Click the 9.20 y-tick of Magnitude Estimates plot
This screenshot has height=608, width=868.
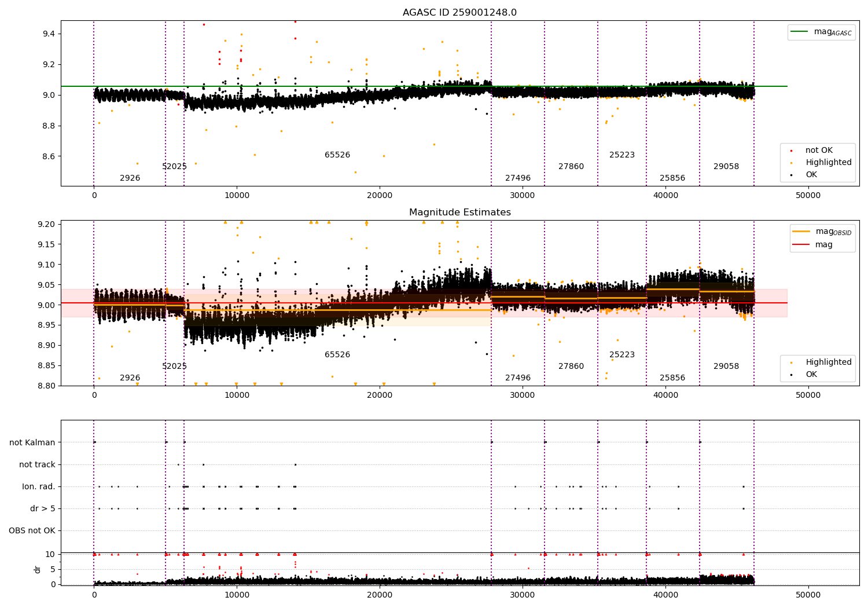tap(46, 224)
